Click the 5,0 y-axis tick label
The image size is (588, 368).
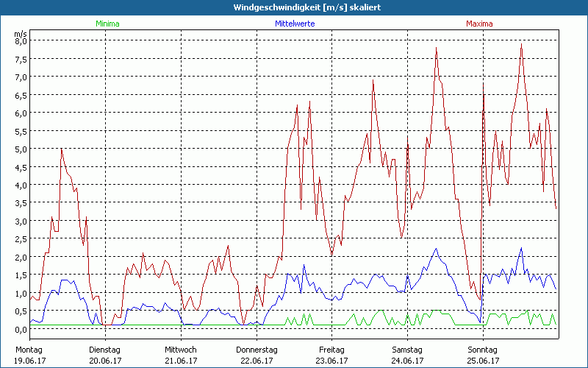pos(21,149)
